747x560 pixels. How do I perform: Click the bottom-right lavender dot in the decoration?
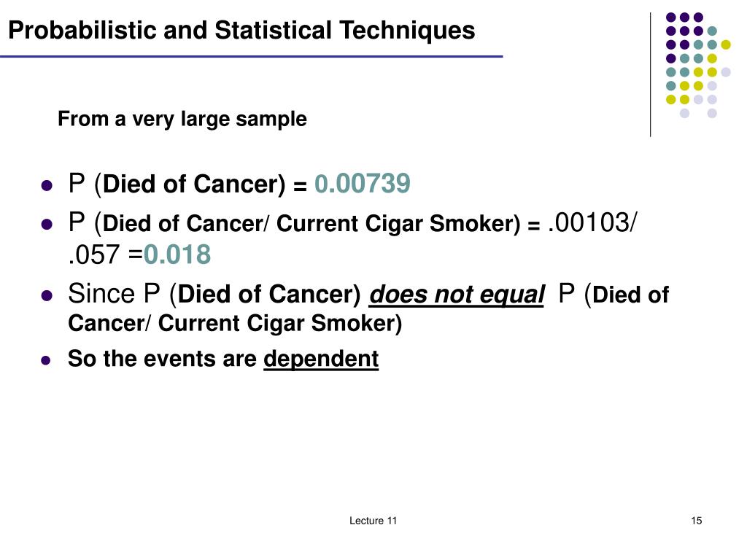click(x=712, y=113)
